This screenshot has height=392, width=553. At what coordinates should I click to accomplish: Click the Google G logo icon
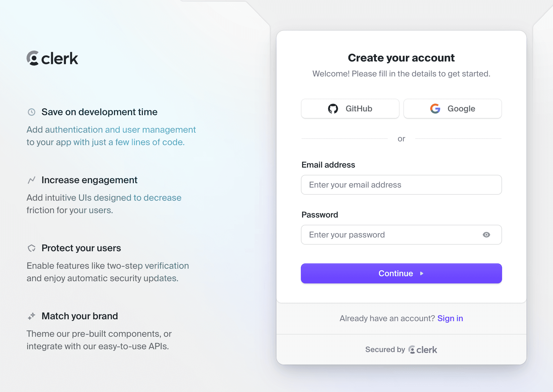coord(435,109)
